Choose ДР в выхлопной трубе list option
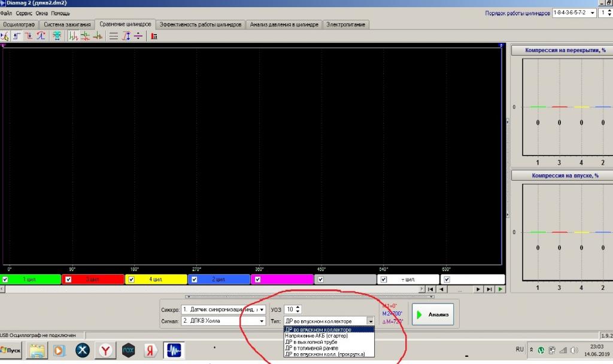The height and width of the screenshot is (364, 613). click(x=329, y=342)
